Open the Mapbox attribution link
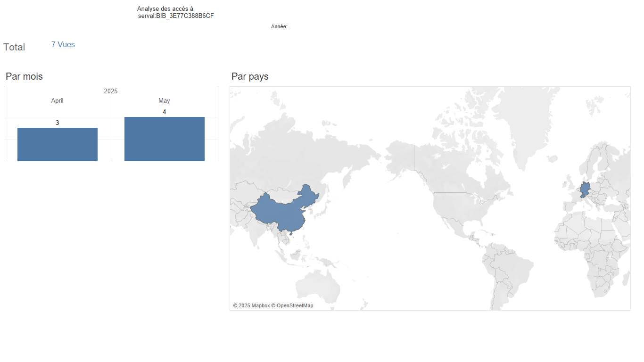 pyautogui.click(x=251, y=305)
